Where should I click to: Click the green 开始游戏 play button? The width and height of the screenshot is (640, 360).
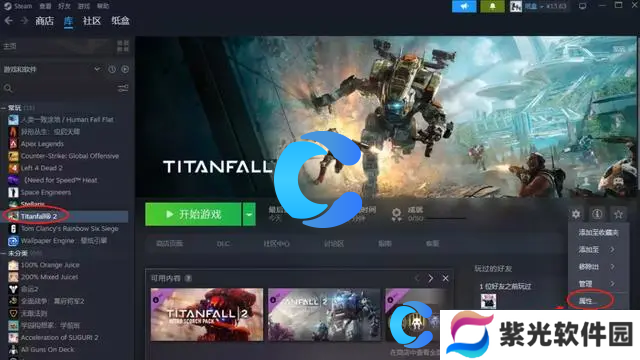click(193, 214)
